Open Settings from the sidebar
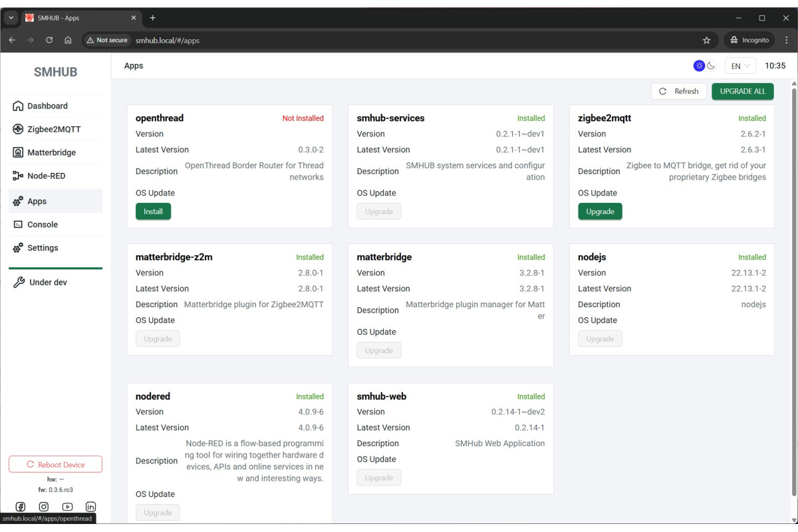798x532 pixels. pyautogui.click(x=43, y=248)
